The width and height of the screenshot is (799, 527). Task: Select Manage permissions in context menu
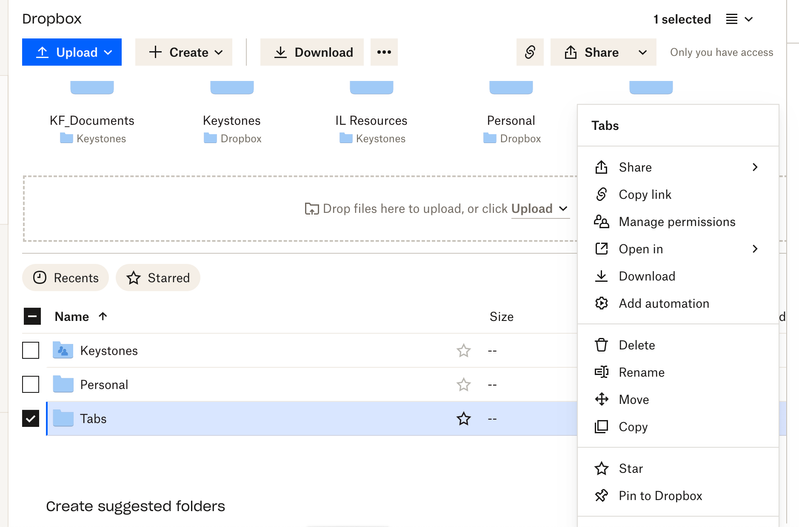[x=676, y=222]
